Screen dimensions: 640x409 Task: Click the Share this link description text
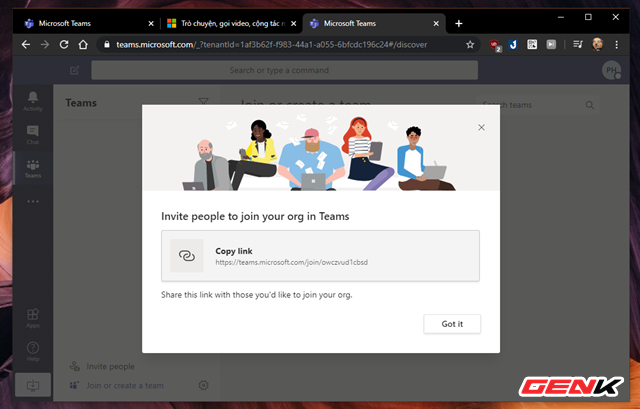point(256,295)
